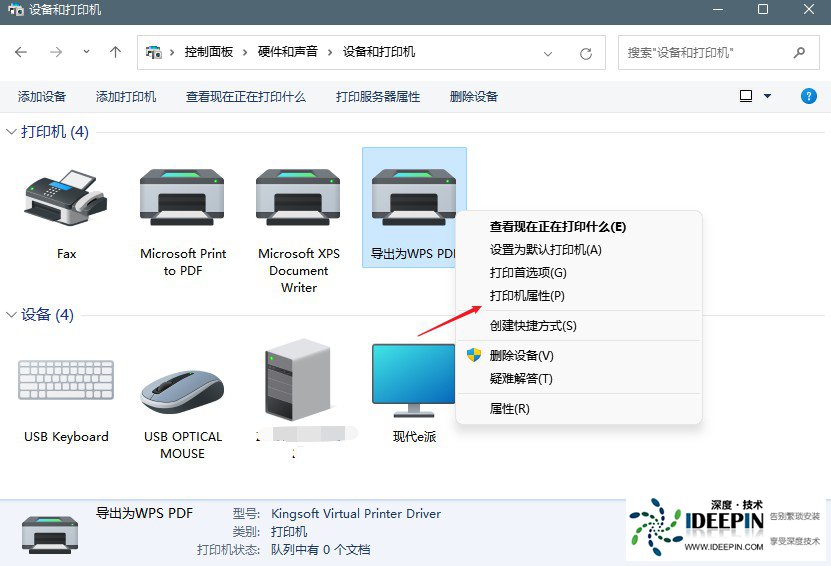Choose 查看现在正在打印什么(E) from context menu
This screenshot has width=831, height=566.
(x=579, y=227)
